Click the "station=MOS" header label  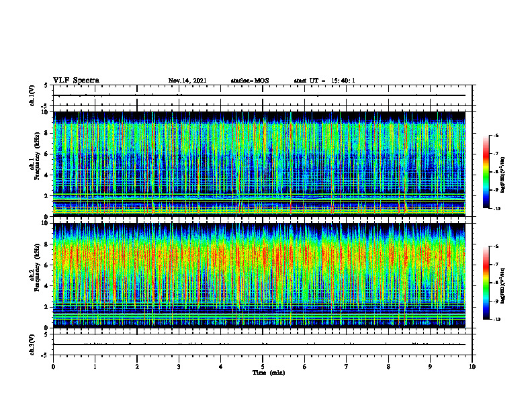[x=250, y=81]
